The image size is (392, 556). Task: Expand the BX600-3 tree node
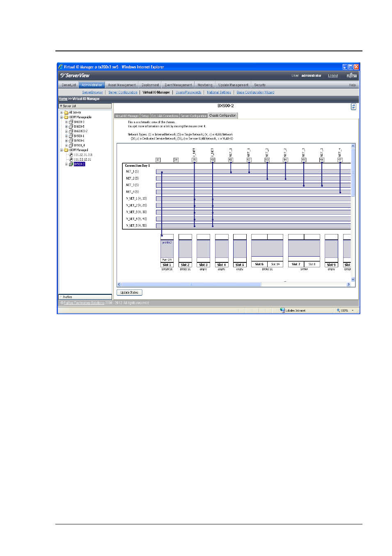[x=66, y=122]
